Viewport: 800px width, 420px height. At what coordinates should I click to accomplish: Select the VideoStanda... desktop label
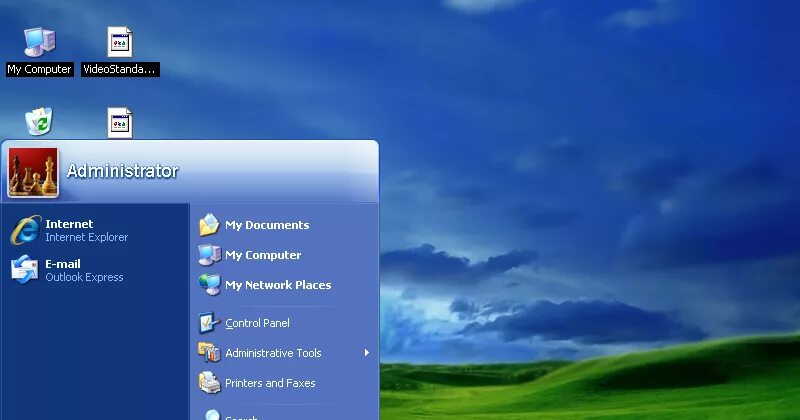point(120,69)
